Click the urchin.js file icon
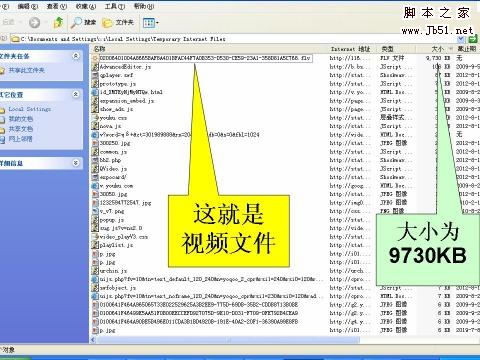Image resolution: width=480 pixels, height=360 pixels. 95,271
